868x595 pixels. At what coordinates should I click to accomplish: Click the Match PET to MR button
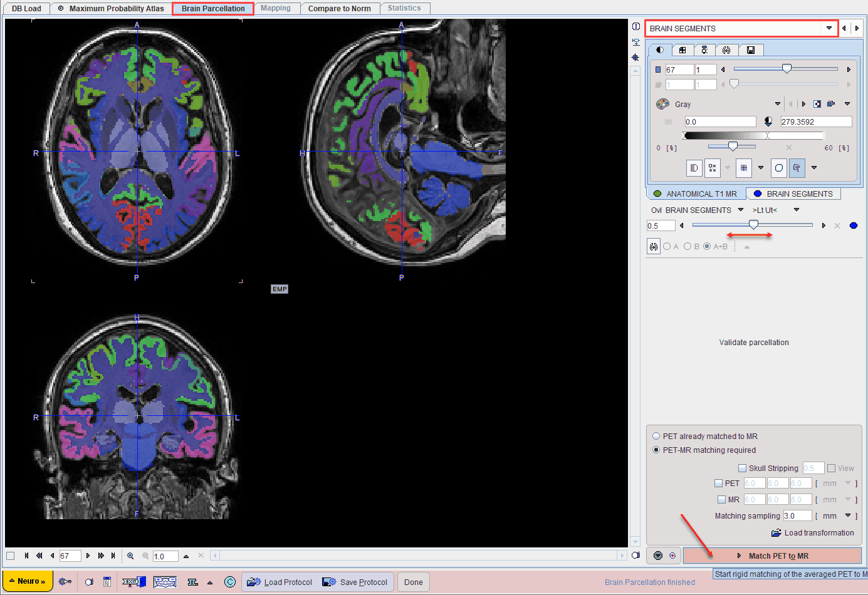pyautogui.click(x=772, y=556)
